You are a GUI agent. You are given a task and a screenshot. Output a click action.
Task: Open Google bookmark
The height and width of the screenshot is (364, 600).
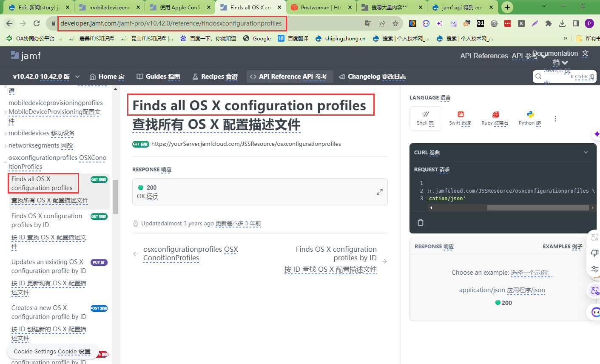[257, 38]
